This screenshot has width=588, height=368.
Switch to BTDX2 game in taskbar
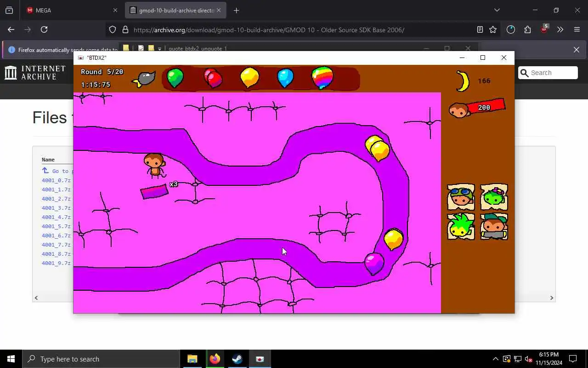point(260,359)
